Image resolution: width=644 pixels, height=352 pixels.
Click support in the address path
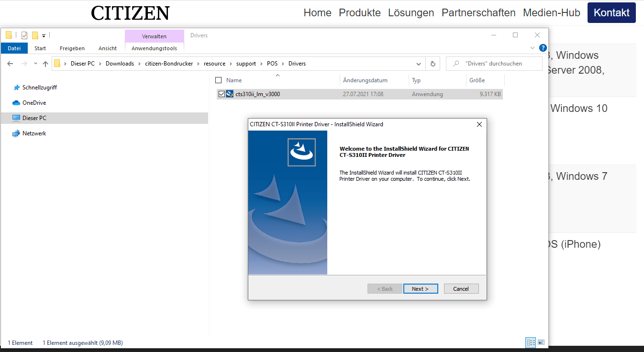(246, 64)
